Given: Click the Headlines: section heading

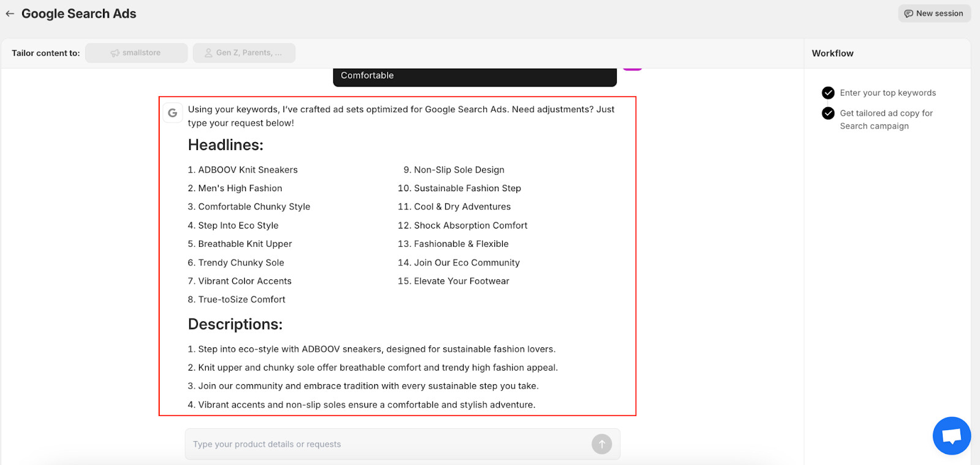Looking at the screenshot, I should pos(225,145).
